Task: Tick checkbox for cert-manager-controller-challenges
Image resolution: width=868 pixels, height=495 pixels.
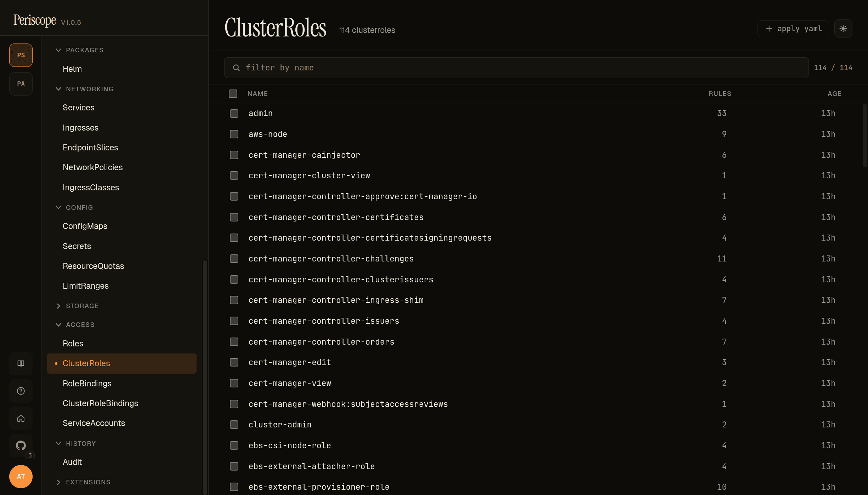Action: [x=234, y=259]
